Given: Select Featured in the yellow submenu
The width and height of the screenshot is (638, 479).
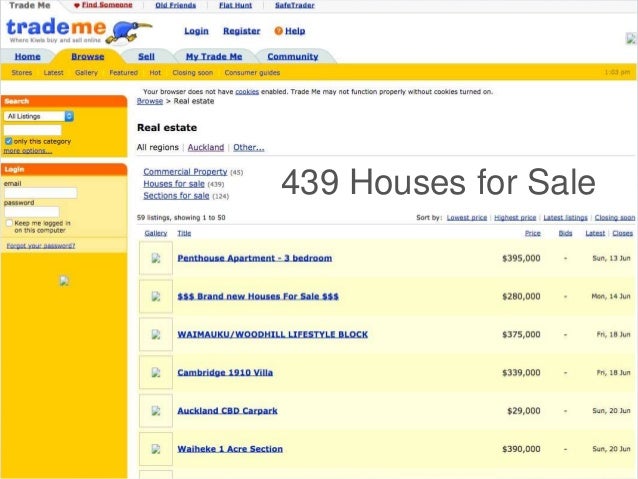Looking at the screenshot, I should pos(124,73).
